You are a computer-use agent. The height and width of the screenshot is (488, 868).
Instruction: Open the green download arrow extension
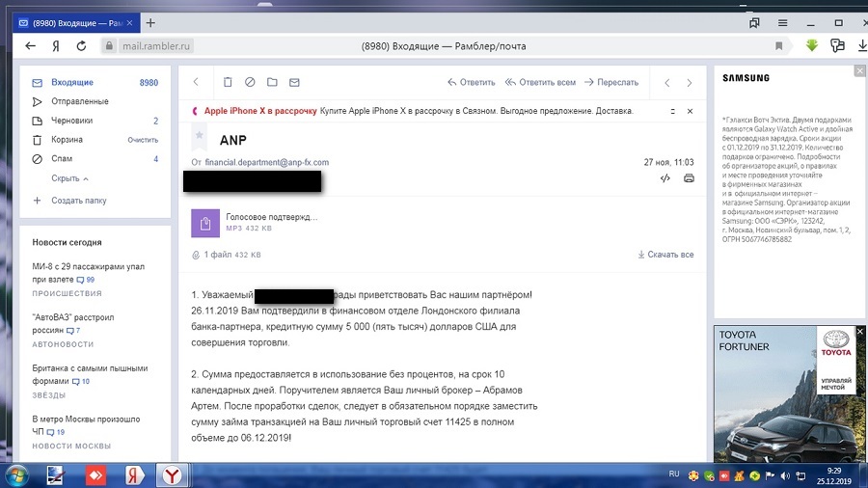pos(811,45)
